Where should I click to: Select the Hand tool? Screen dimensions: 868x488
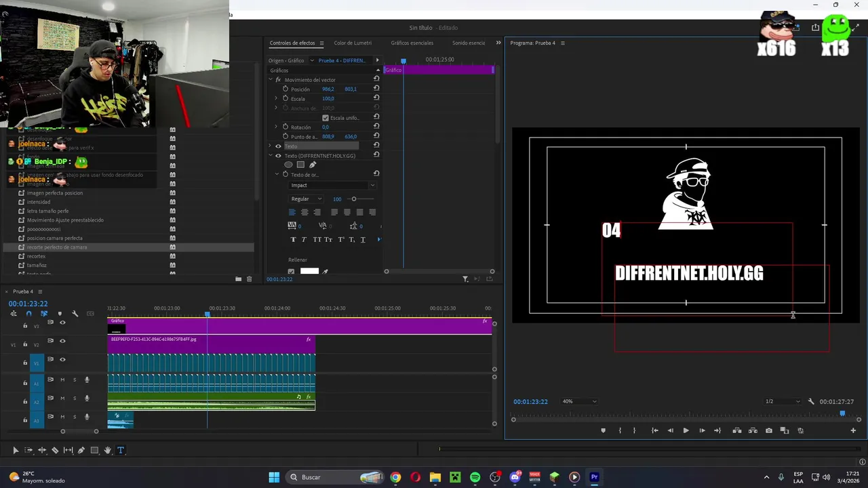[107, 450]
